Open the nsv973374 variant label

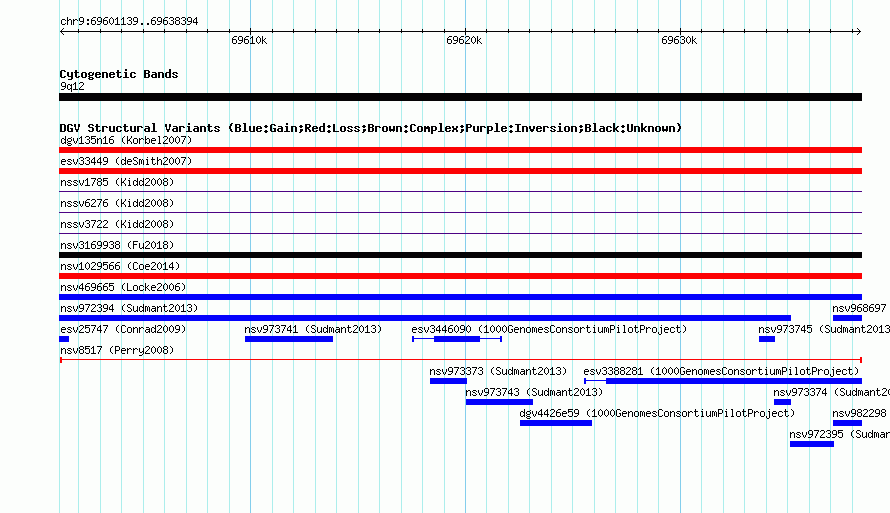click(831, 392)
